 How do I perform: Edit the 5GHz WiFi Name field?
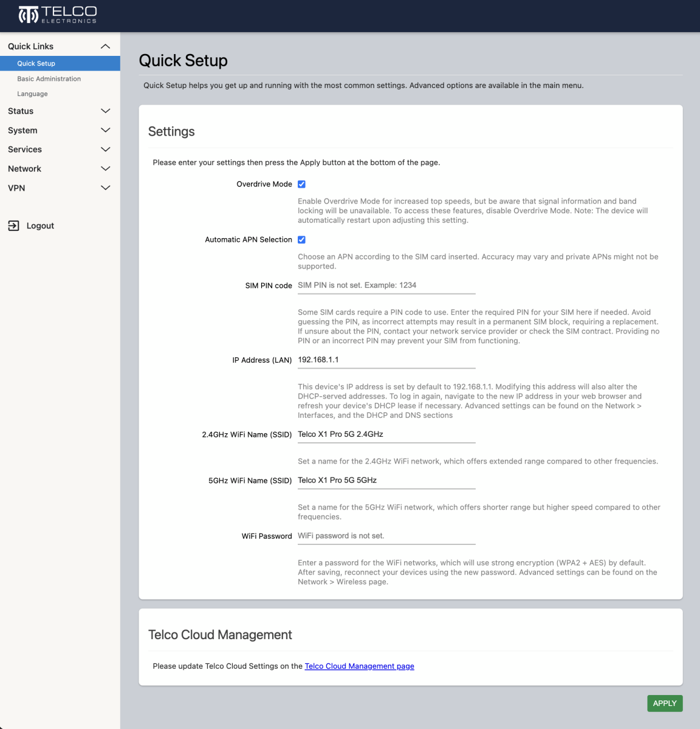click(386, 481)
